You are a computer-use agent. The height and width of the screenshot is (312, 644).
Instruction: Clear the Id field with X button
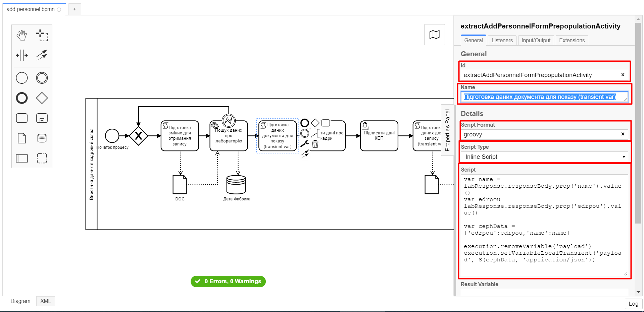tap(623, 75)
